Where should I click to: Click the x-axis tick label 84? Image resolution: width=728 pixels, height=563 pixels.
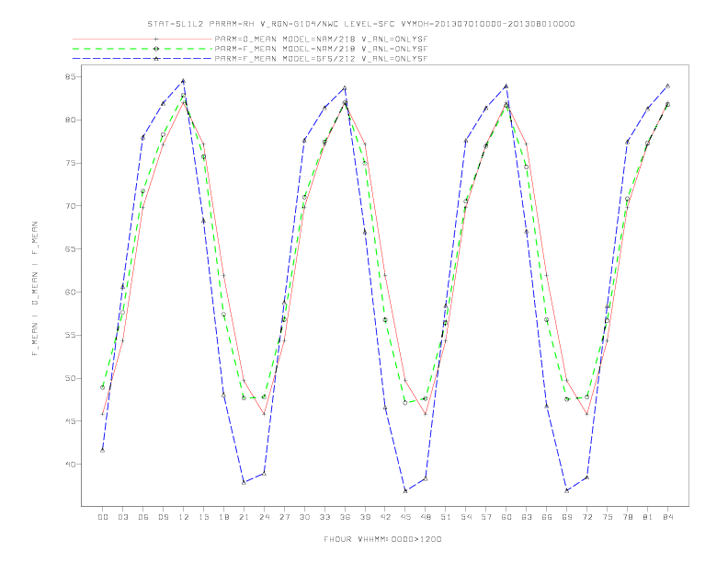coord(668,517)
